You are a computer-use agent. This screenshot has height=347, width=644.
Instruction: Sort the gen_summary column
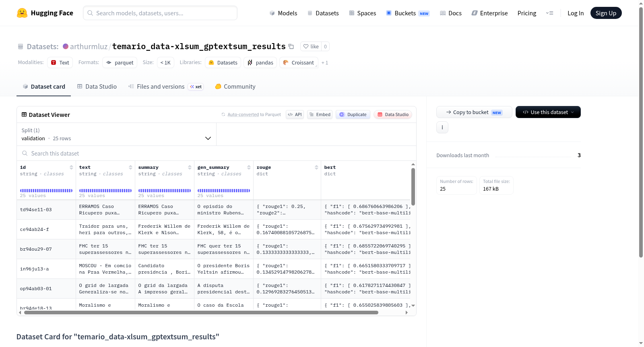pos(249,167)
